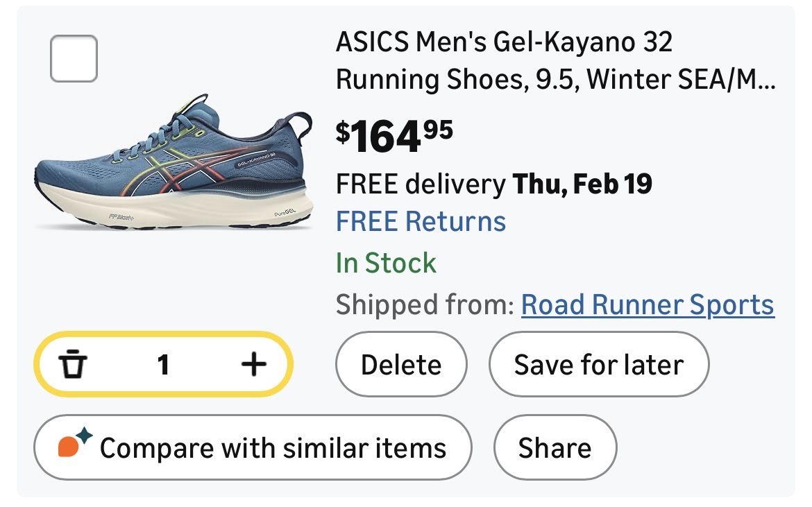Click the Shipped from label
Image resolution: width=812 pixels, height=507 pixels.
click(424, 304)
